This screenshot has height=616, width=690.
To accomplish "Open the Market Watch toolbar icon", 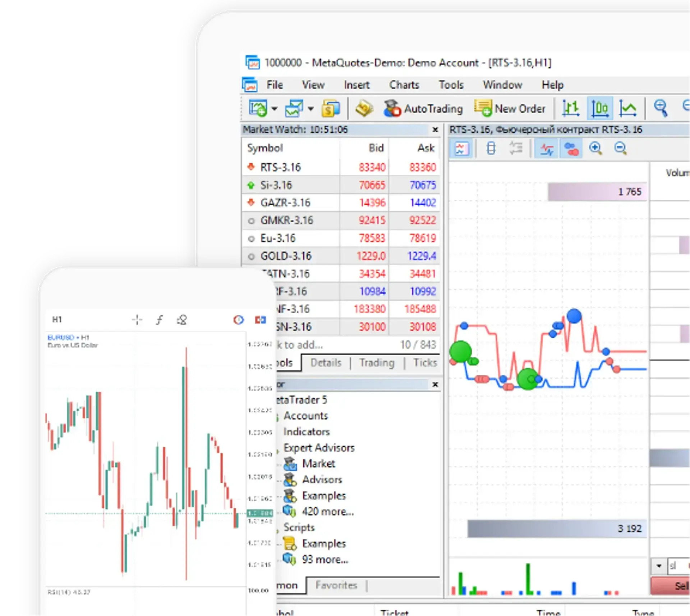I will click(x=331, y=108).
